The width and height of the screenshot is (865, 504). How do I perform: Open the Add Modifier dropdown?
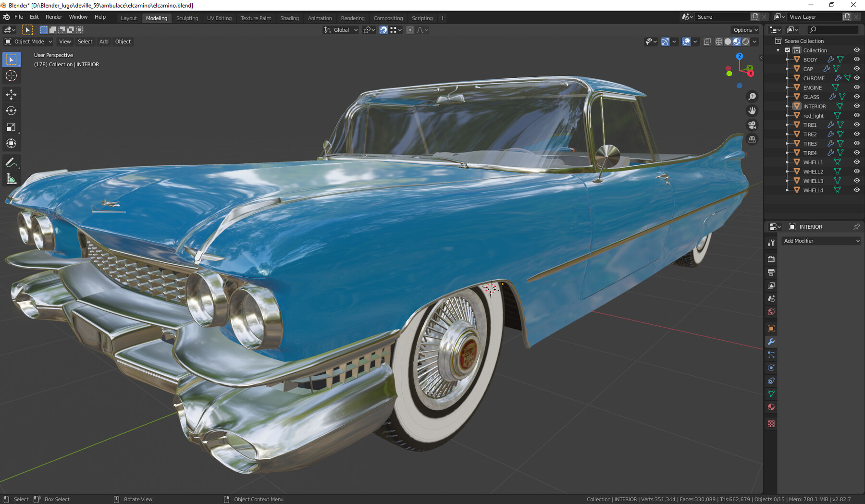coord(821,241)
